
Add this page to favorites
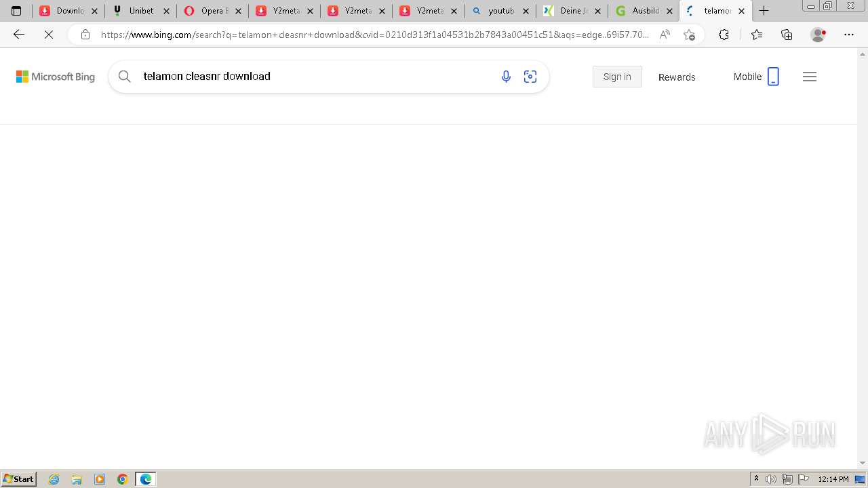coord(689,35)
